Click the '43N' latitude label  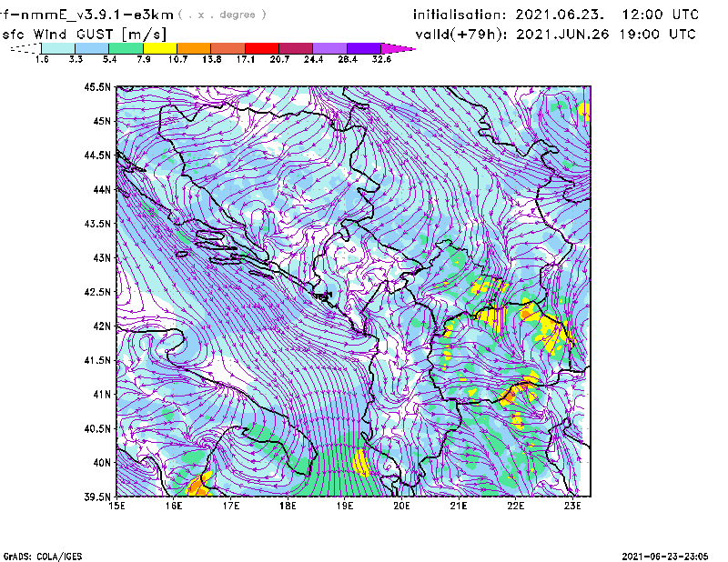point(102,257)
